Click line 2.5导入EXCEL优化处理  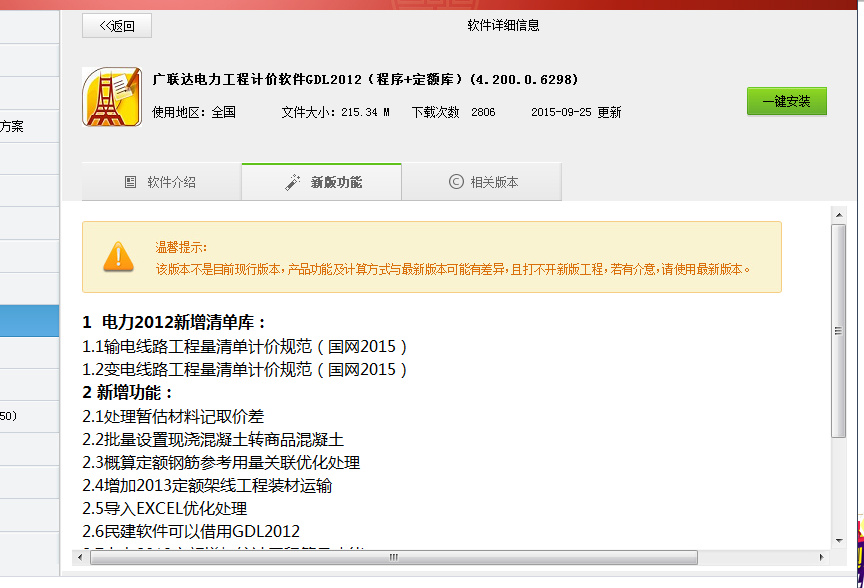165,509
